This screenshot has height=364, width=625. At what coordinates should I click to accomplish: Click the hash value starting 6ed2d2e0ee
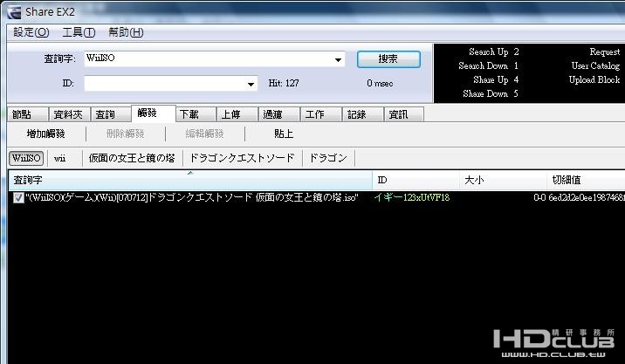[x=587, y=197]
